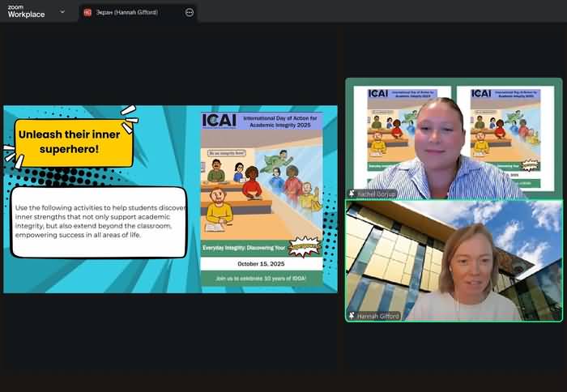Image resolution: width=567 pixels, height=392 pixels.
Task: Click the Zoom Workplace logo
Action: (26, 11)
